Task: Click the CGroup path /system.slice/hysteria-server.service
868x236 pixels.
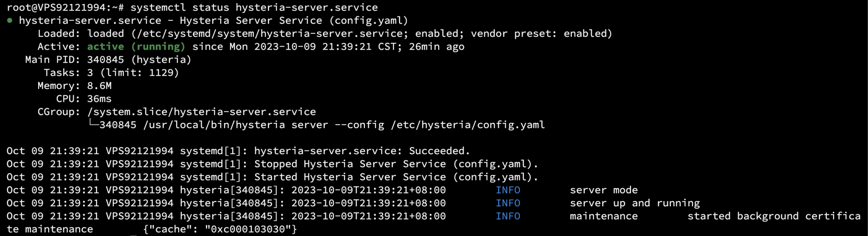Action: tap(201, 112)
